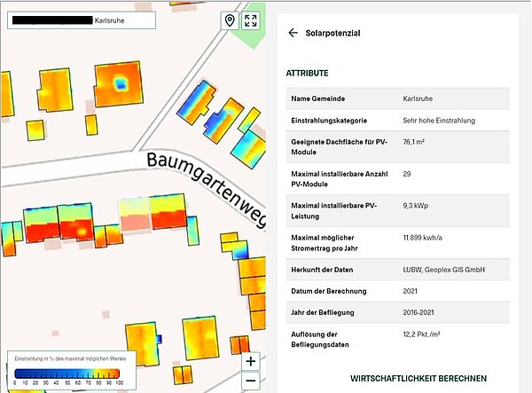The height and width of the screenshot is (393, 532).
Task: Click the ATTRIBUTE section heading
Action: click(307, 74)
